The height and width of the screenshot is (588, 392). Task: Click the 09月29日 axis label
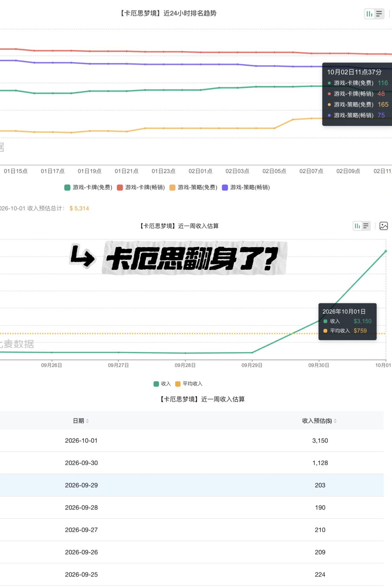[252, 365]
